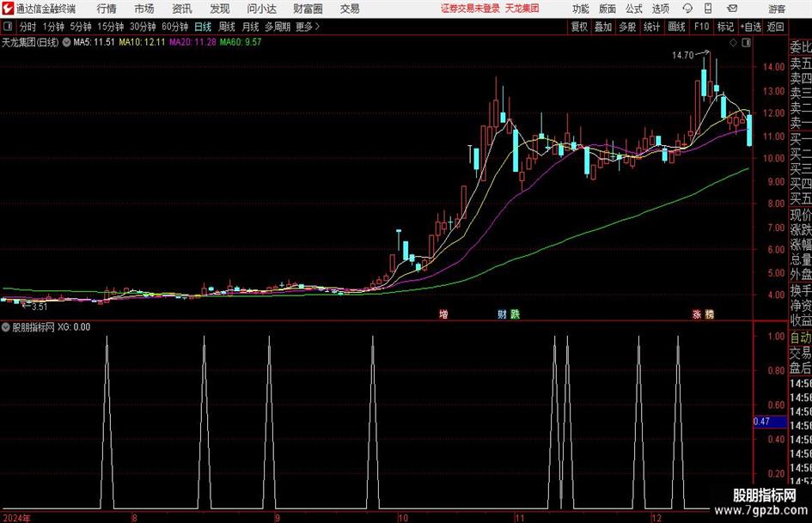812x523 pixels.
Task: Click the 财 event marker on the chart
Action: coord(502,313)
